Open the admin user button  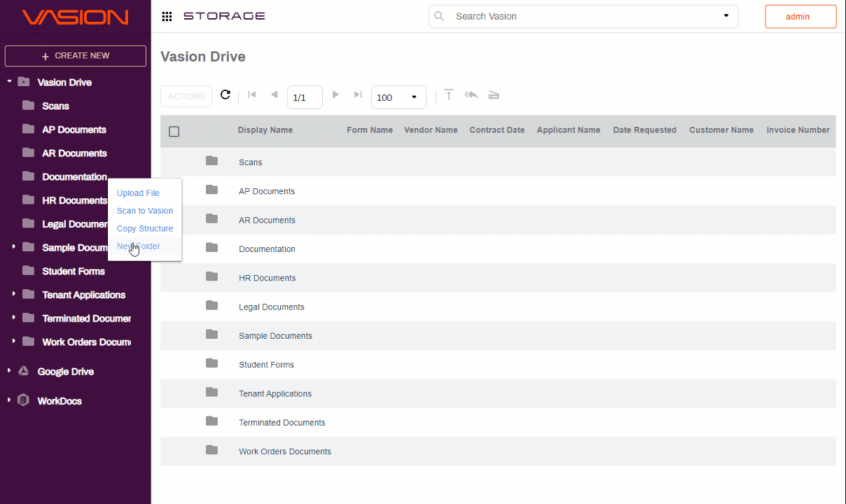(800, 17)
